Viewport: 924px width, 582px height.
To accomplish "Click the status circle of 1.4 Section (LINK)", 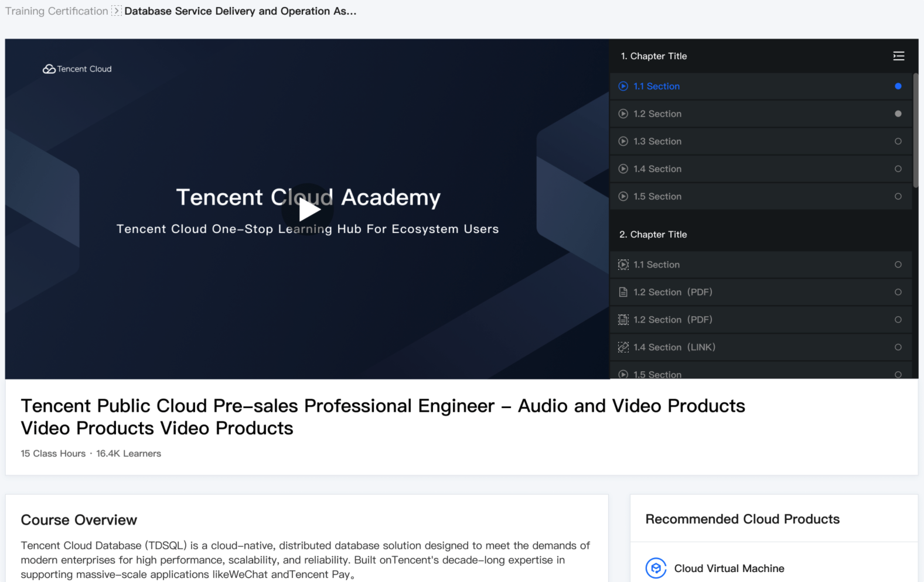I will point(898,348).
